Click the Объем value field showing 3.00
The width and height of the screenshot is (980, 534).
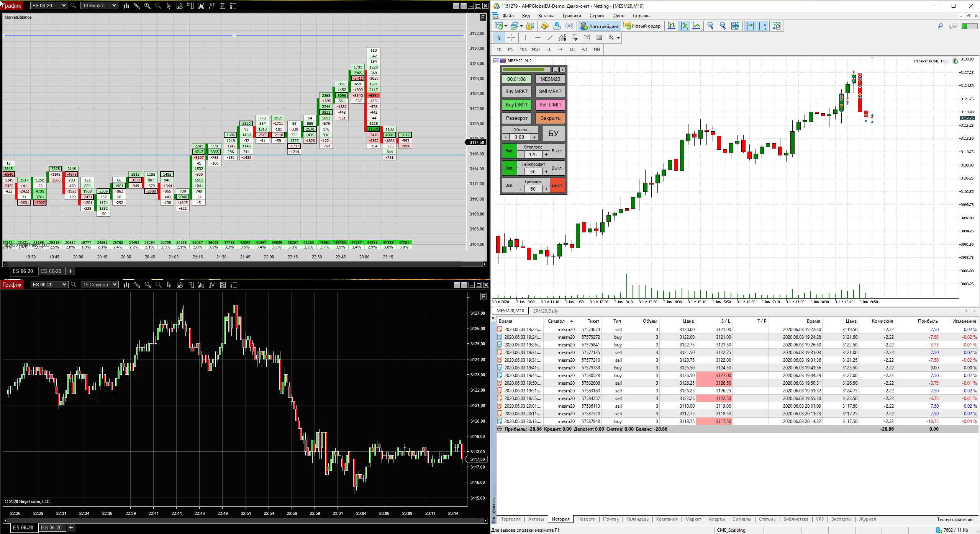pos(519,137)
